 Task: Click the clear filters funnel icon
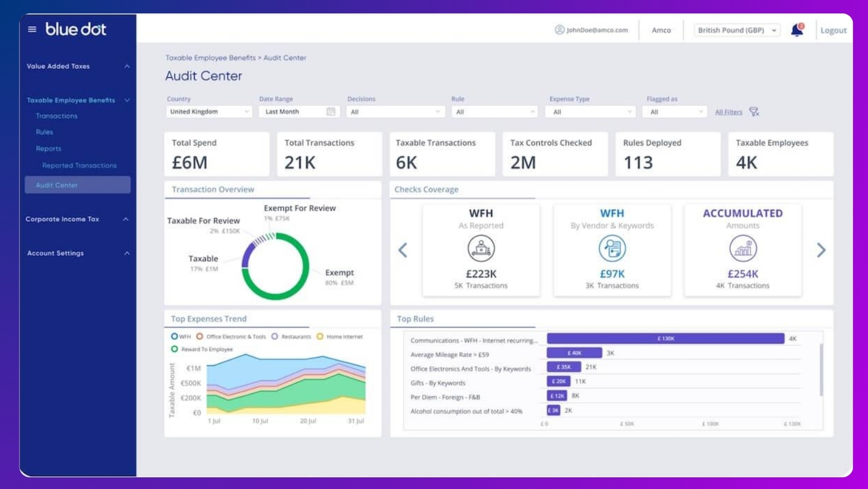tap(754, 112)
